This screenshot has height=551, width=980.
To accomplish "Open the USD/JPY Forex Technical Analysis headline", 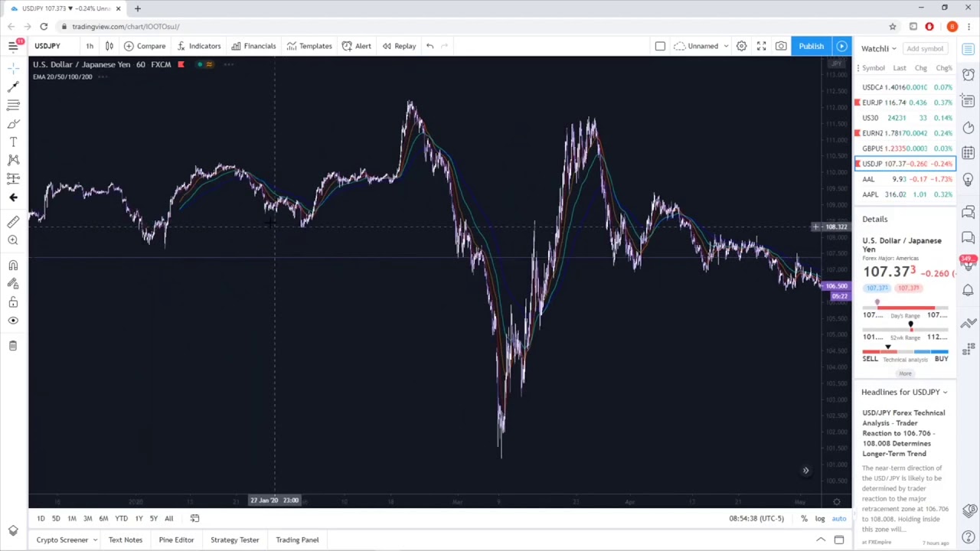I will click(x=903, y=433).
